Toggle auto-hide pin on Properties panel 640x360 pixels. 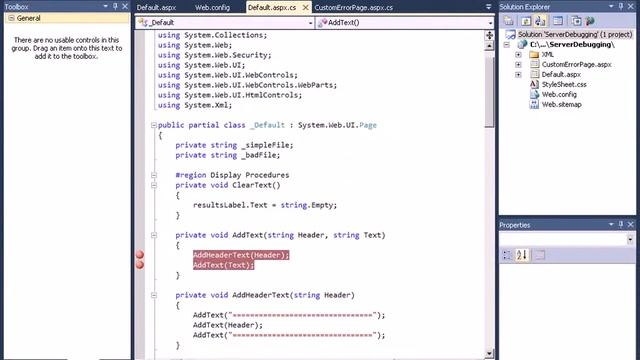click(x=621, y=224)
